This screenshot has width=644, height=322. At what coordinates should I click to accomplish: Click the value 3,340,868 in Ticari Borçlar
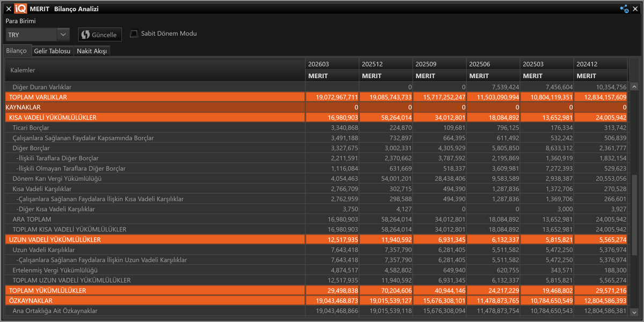[x=343, y=128]
